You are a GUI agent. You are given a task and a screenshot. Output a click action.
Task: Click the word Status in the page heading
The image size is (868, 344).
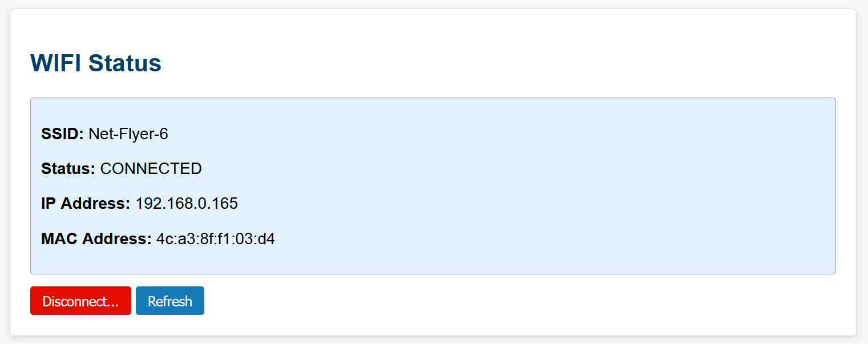125,63
